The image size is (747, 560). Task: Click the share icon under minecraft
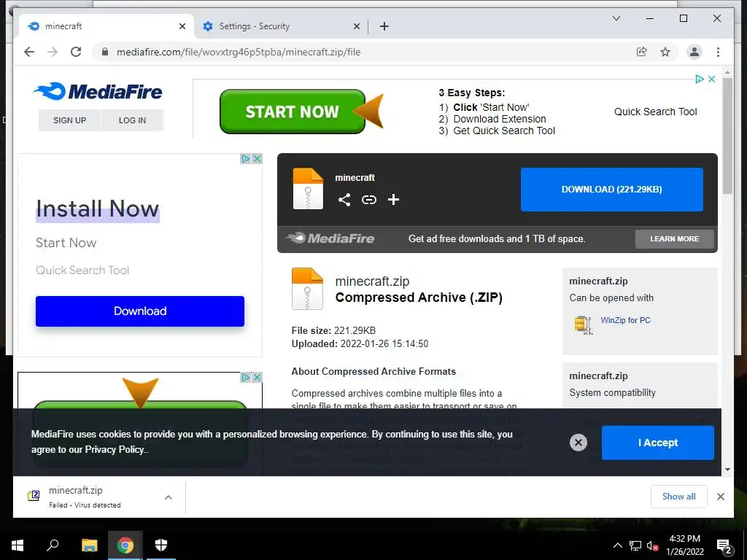pyautogui.click(x=344, y=200)
